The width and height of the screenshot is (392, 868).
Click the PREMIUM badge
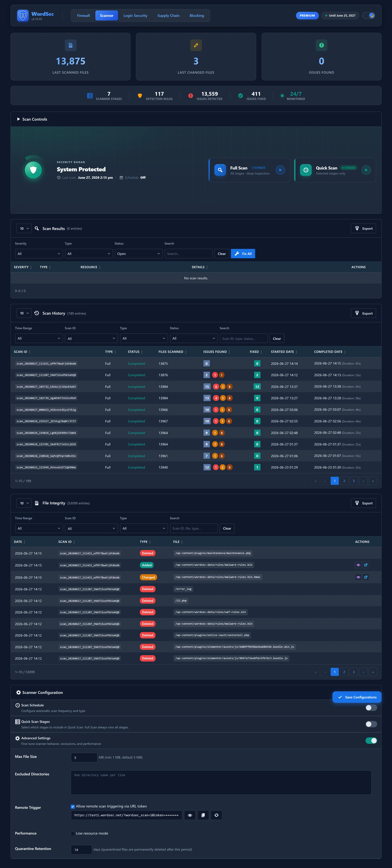(307, 16)
